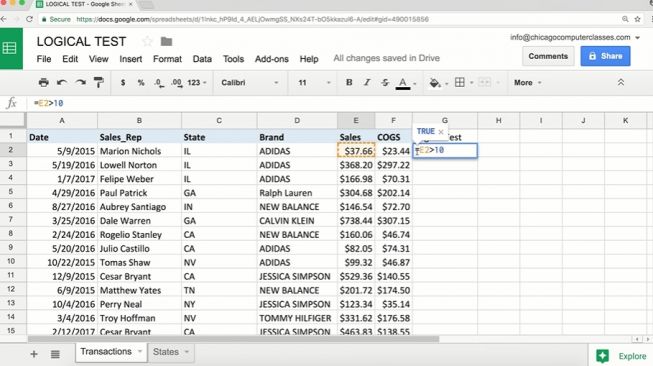Open the Calibri font dropdown
The height and width of the screenshot is (366, 653).
[249, 82]
